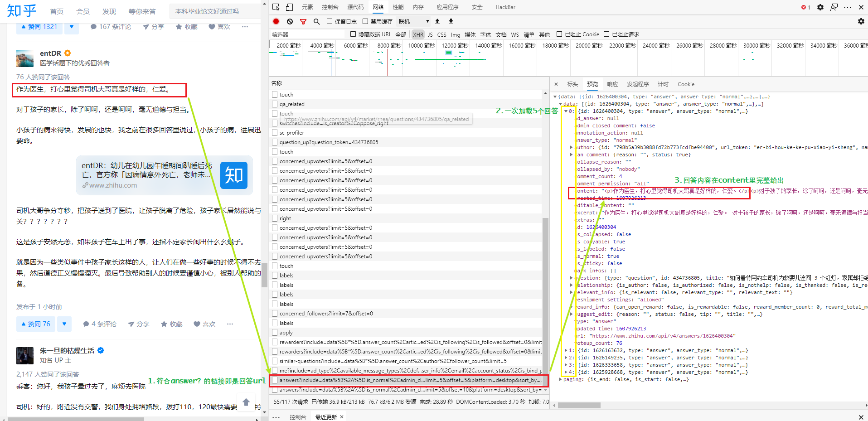Switch to the 元素 DevTools tab
The image size is (868, 421).
pos(307,7)
